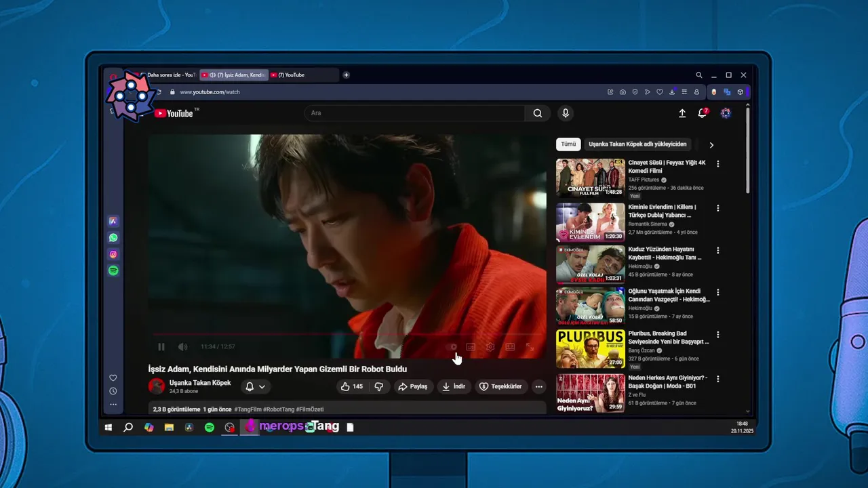This screenshot has width=868, height=488.
Task: Seek using the red video progress bar
Action: [x=347, y=334]
